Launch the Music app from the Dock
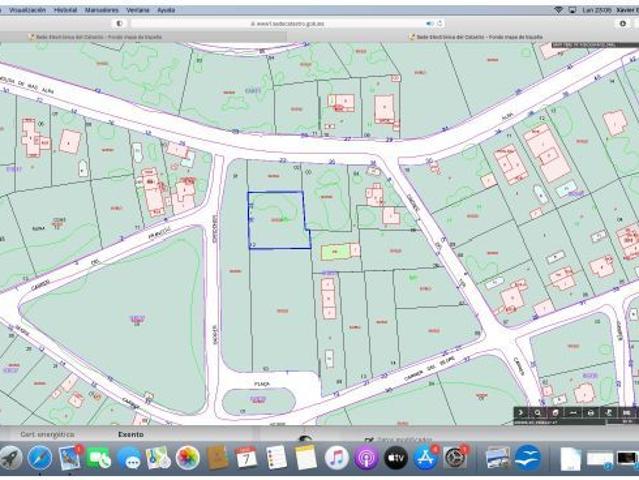Image resolution: width=639 pixels, height=480 pixels. [x=336, y=458]
